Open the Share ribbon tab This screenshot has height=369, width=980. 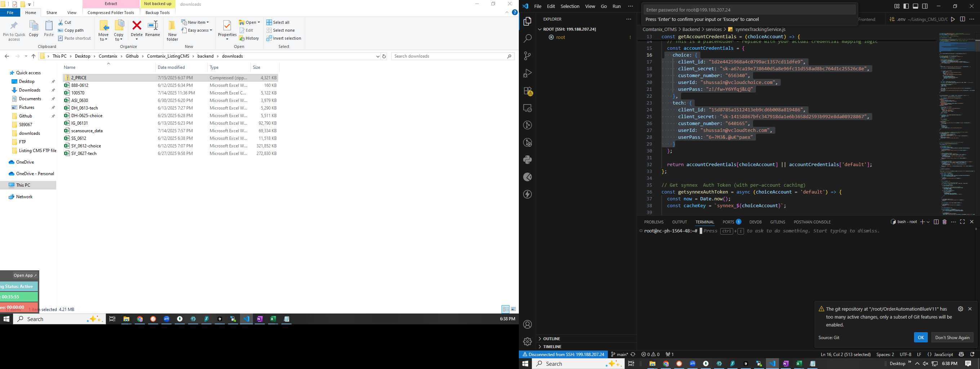tap(52, 13)
